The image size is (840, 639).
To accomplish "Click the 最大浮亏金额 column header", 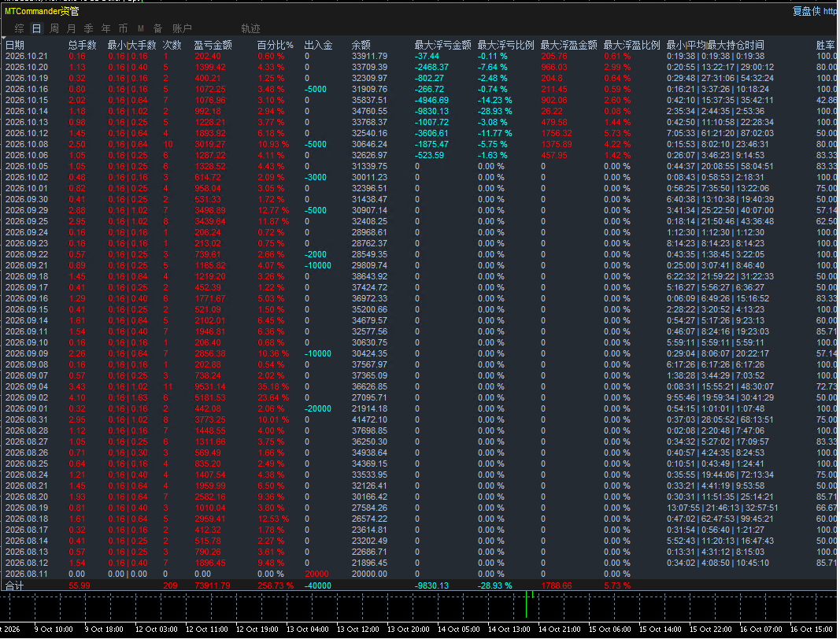I will click(x=443, y=45).
